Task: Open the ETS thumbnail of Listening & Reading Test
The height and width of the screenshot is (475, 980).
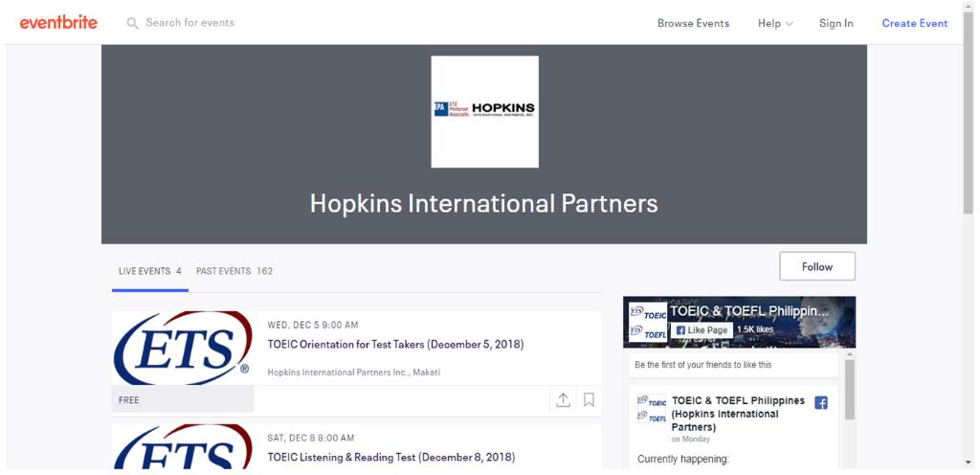Action: (x=183, y=446)
